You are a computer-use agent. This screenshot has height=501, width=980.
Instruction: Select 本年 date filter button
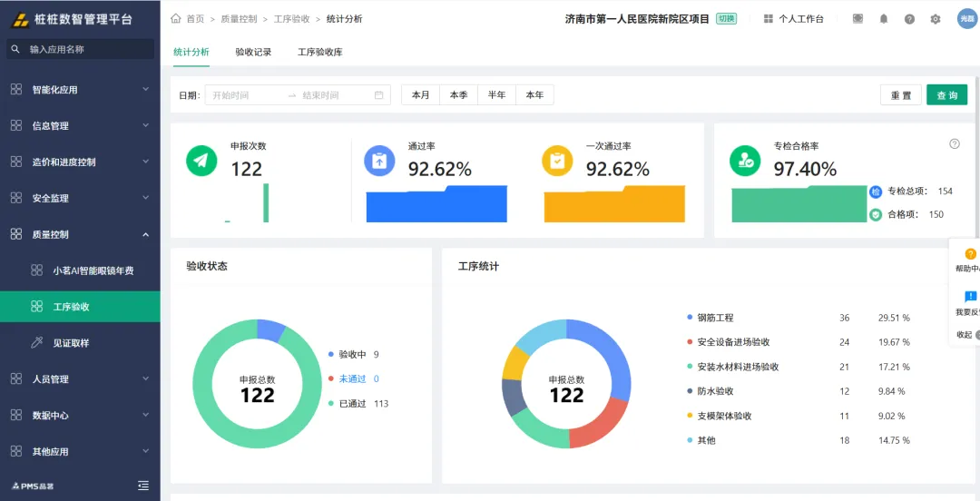[534, 95]
